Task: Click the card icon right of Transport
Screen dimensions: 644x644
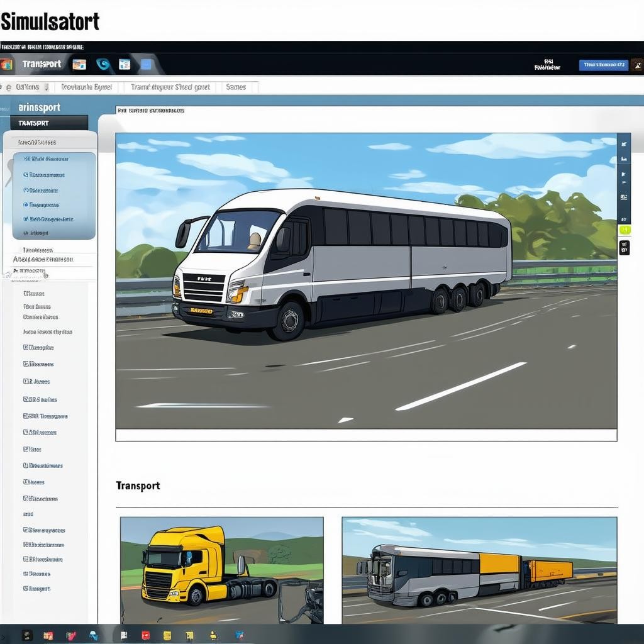Action: pyautogui.click(x=79, y=64)
